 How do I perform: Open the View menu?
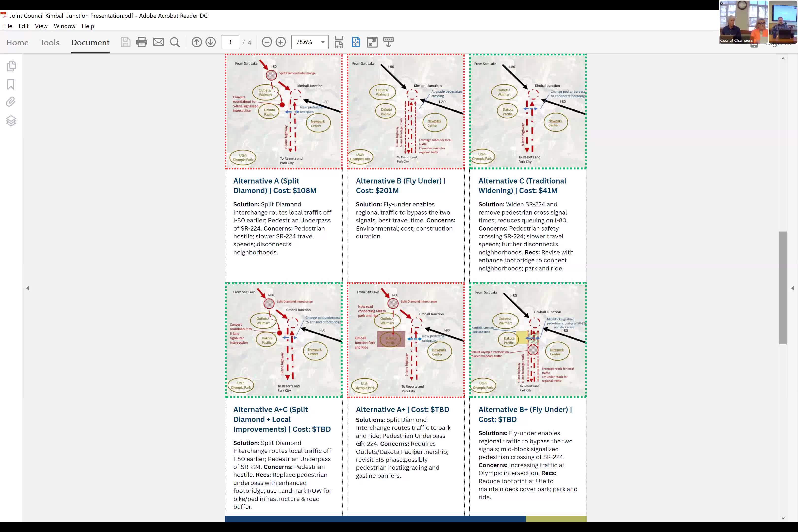pyautogui.click(x=41, y=26)
